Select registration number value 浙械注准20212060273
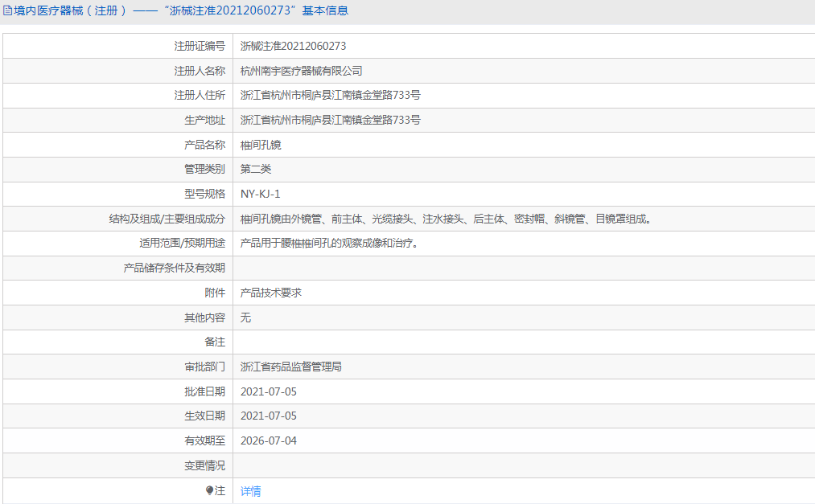 pyautogui.click(x=293, y=46)
